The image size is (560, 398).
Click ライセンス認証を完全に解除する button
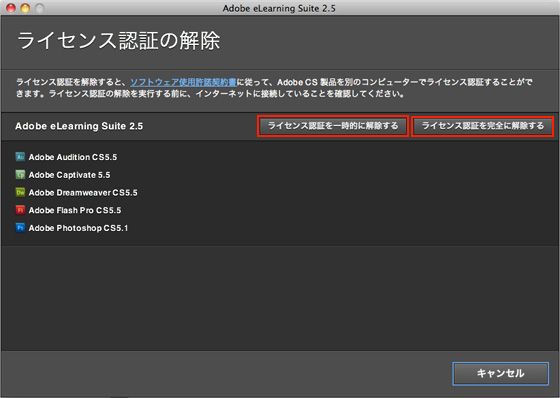coord(482,126)
